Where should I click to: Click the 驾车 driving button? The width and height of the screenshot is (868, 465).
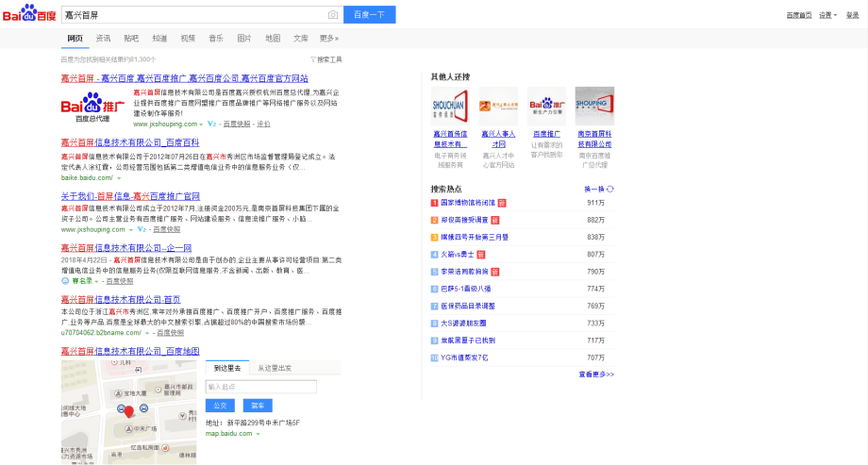tap(258, 406)
